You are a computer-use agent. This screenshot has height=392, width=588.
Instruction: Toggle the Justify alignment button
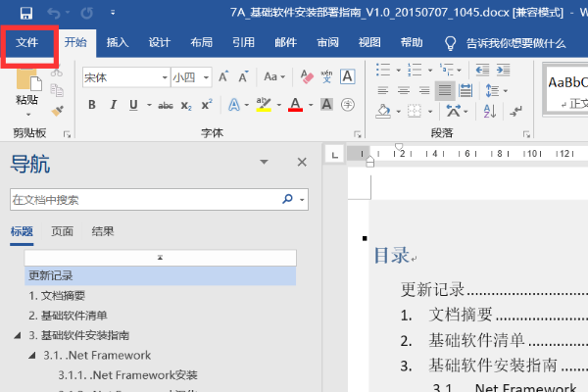445,90
